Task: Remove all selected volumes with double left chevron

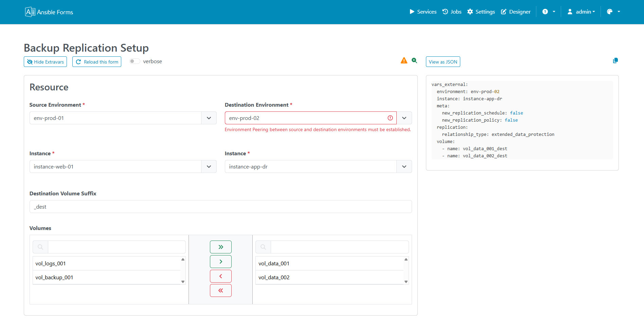Action: pos(220,290)
